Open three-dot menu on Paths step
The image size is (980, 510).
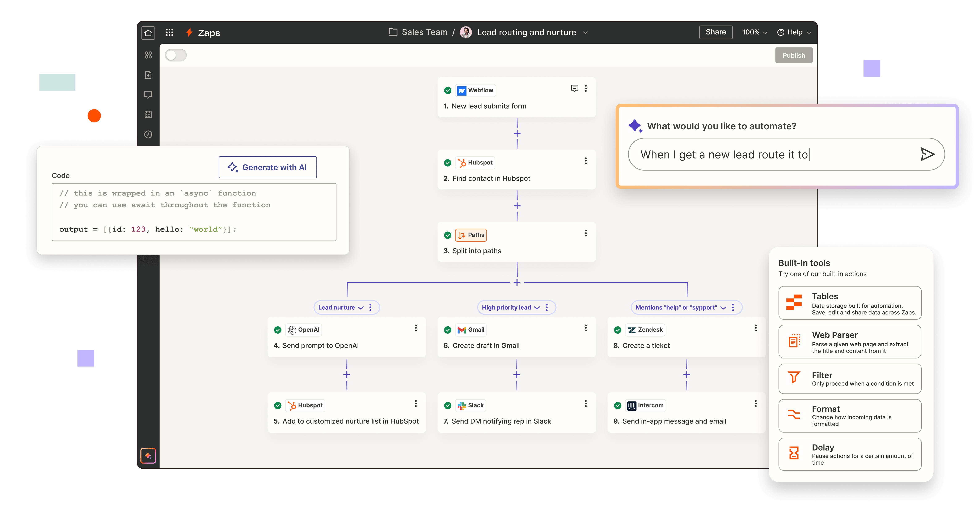[586, 233]
